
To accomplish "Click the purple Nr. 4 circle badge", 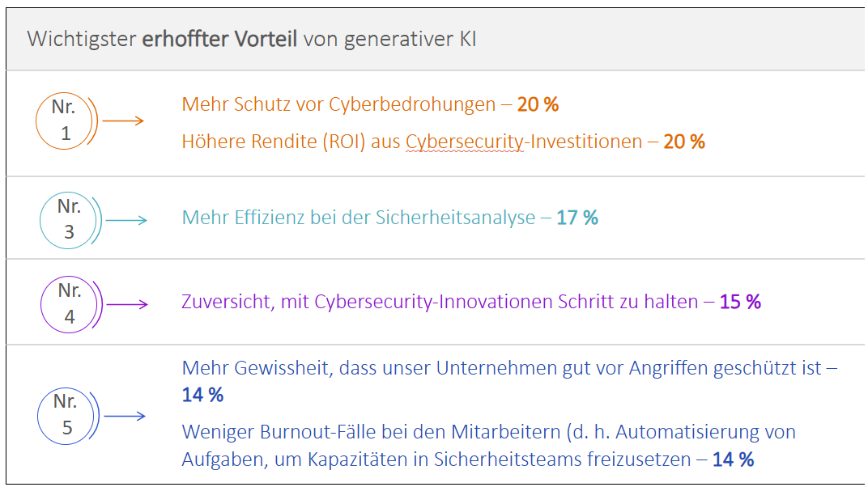I will tap(69, 303).
